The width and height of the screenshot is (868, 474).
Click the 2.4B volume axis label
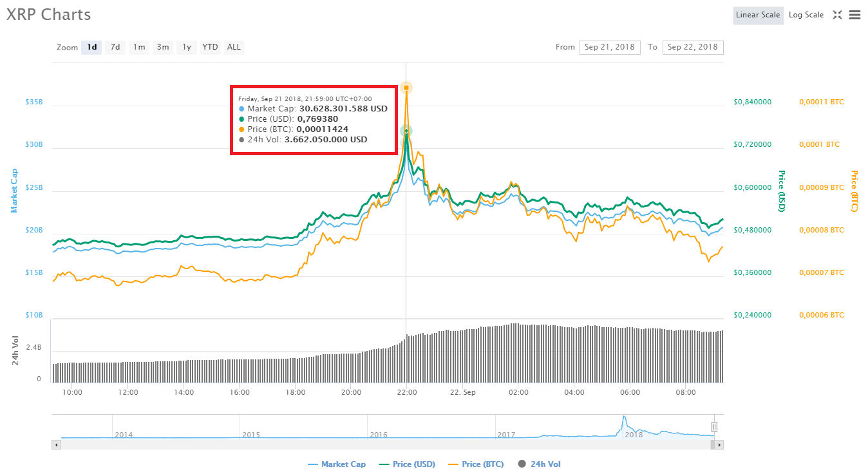pos(33,347)
